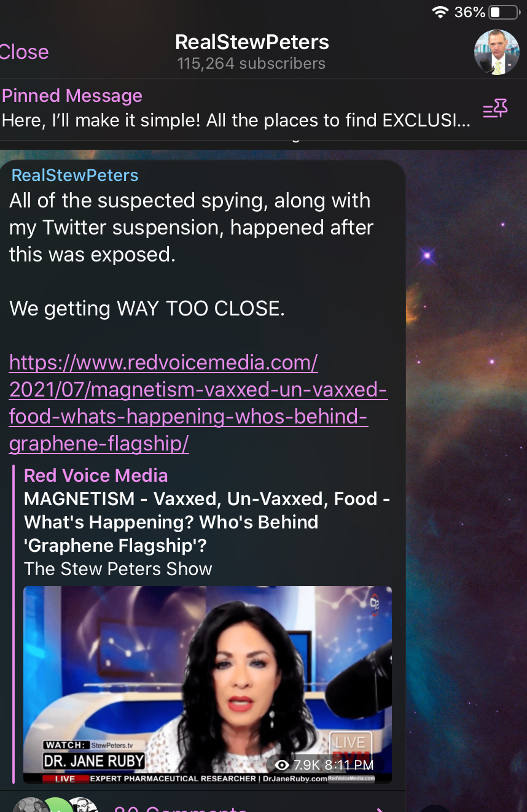The height and width of the screenshot is (812, 527).
Task: Tap commenter avatars beside Comments
Action: [x=55, y=805]
